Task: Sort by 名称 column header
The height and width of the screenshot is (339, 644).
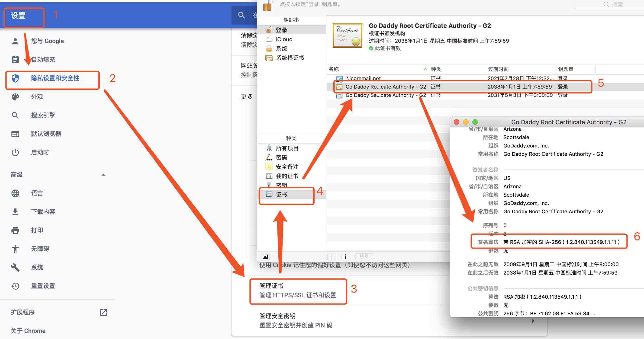Action: click(x=377, y=69)
